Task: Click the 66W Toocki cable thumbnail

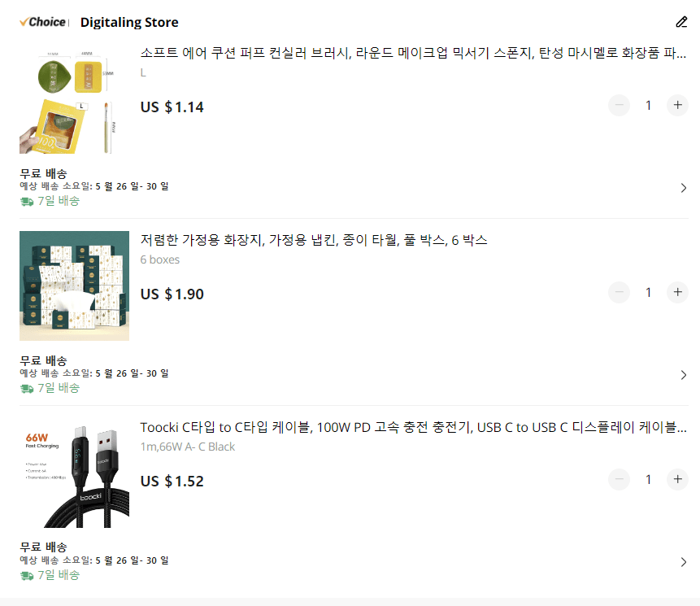Action: tap(74, 473)
